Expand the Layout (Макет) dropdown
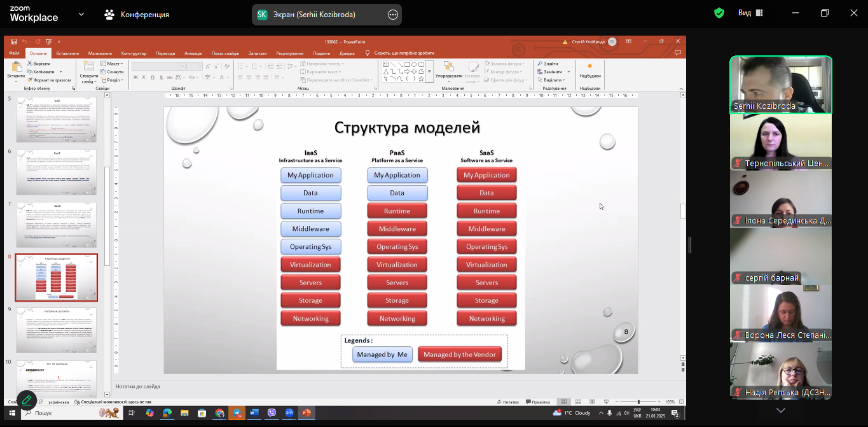This screenshot has height=427, width=868. [x=113, y=64]
